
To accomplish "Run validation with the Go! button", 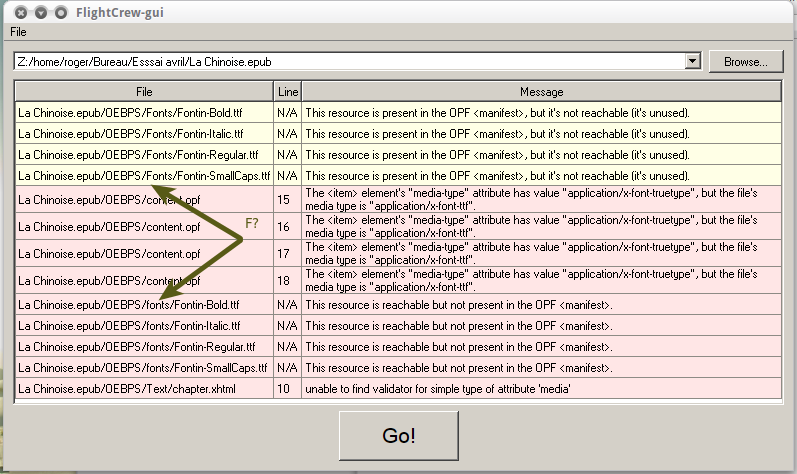I will pos(399,436).
